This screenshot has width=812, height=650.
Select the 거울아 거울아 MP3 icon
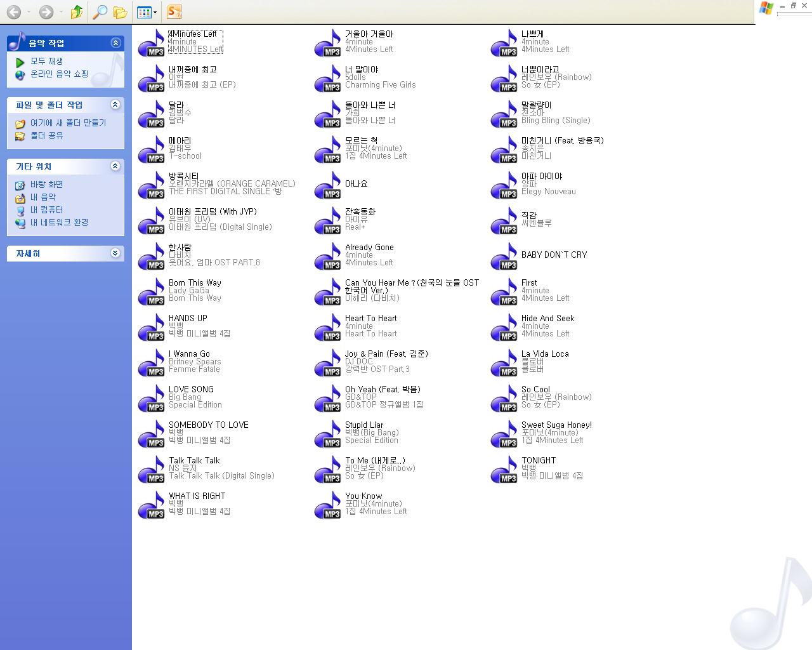pyautogui.click(x=328, y=43)
